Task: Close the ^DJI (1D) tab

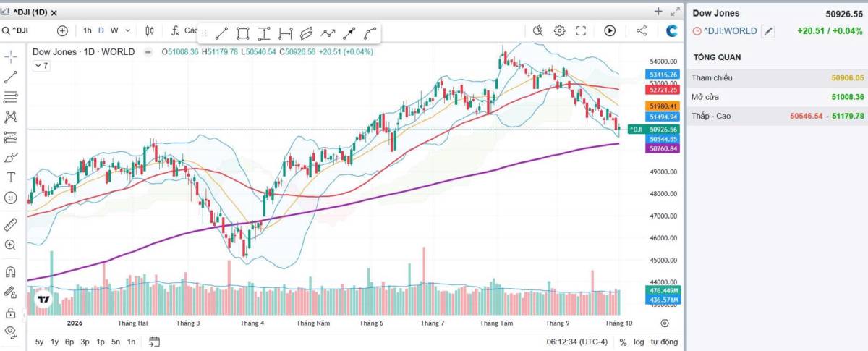Action: pyautogui.click(x=55, y=12)
